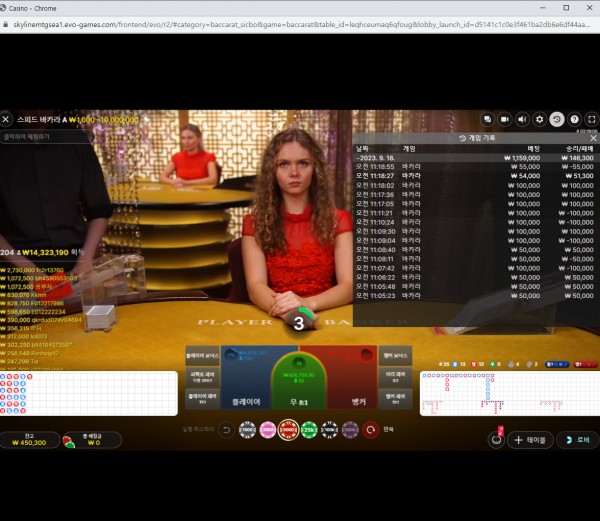Viewport: 600px width, 521px height.
Task: Click the undo bet arrow icon
Action: [226, 430]
